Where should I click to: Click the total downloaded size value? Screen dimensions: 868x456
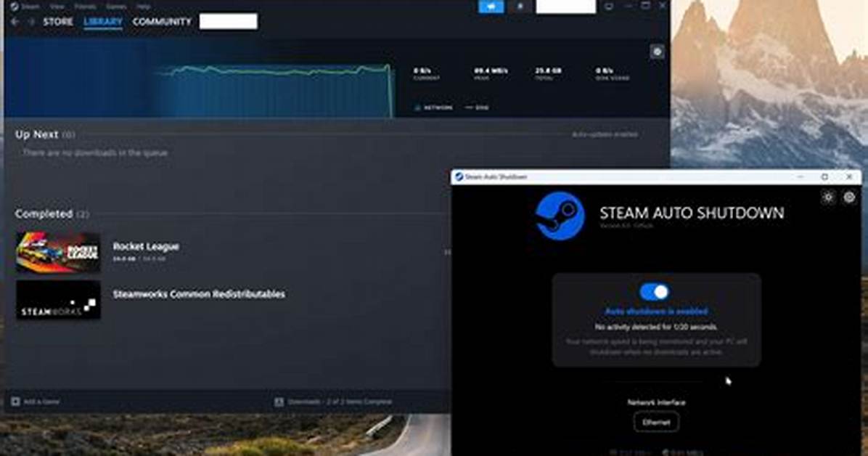[548, 71]
